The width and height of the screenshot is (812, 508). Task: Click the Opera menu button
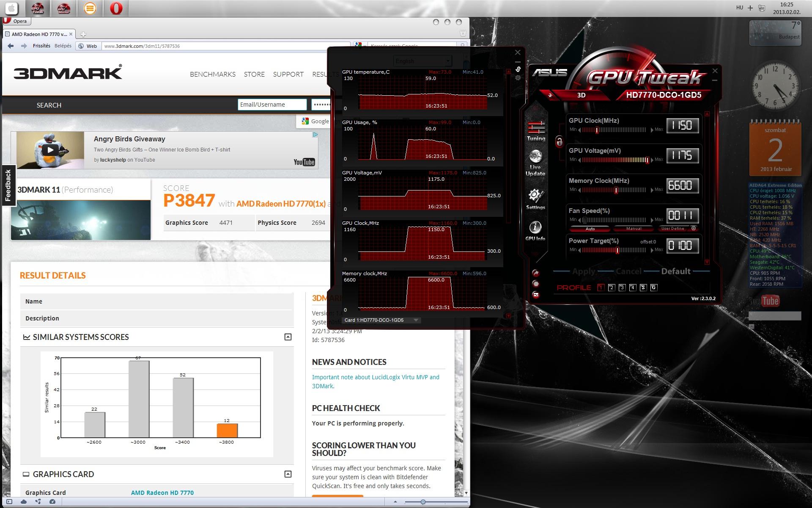16,21
